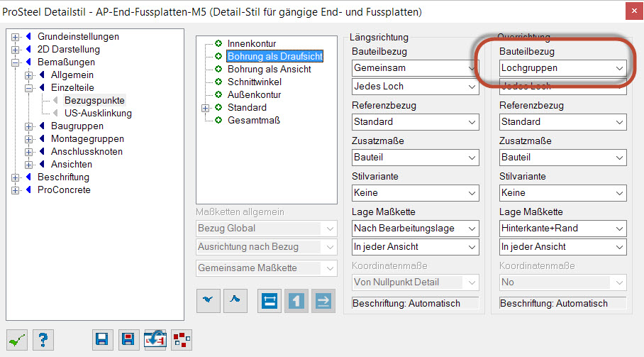644x357 pixels.
Task: Click the move down arrow icon
Action: (209, 300)
